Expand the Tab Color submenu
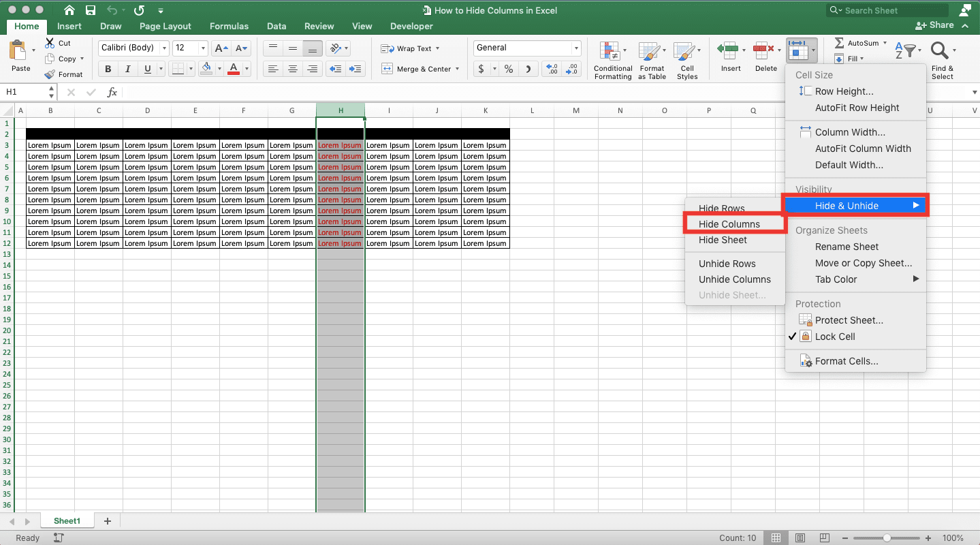Image resolution: width=980 pixels, height=545 pixels. click(x=836, y=279)
